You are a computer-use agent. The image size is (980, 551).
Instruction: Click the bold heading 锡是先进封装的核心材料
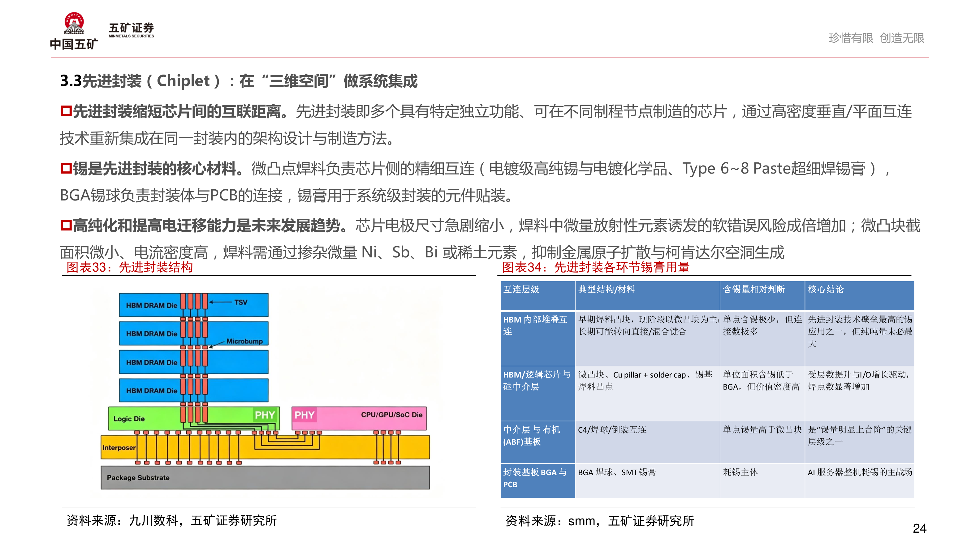click(x=158, y=169)
